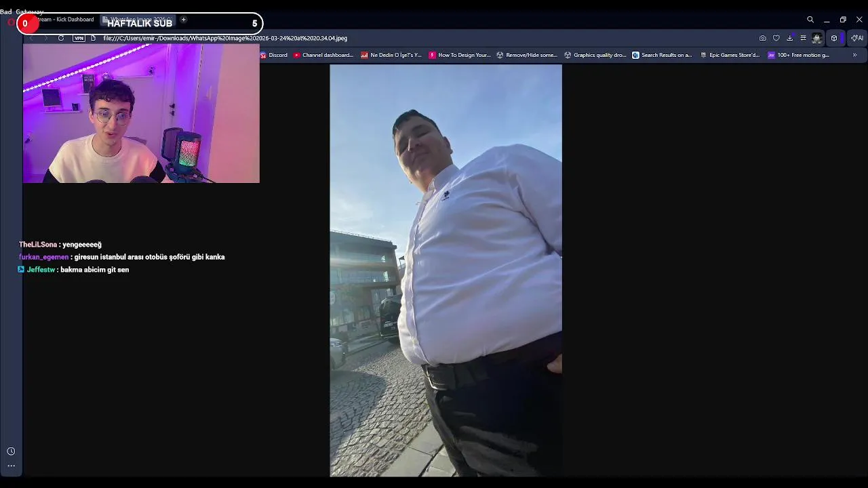Viewport: 868px width, 488px height.
Task: Click the profile avatar in the toolbar
Action: tap(817, 38)
